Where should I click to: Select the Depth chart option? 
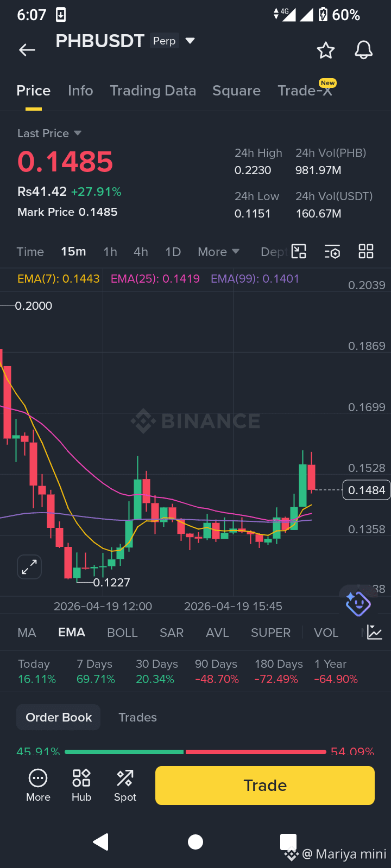274,252
